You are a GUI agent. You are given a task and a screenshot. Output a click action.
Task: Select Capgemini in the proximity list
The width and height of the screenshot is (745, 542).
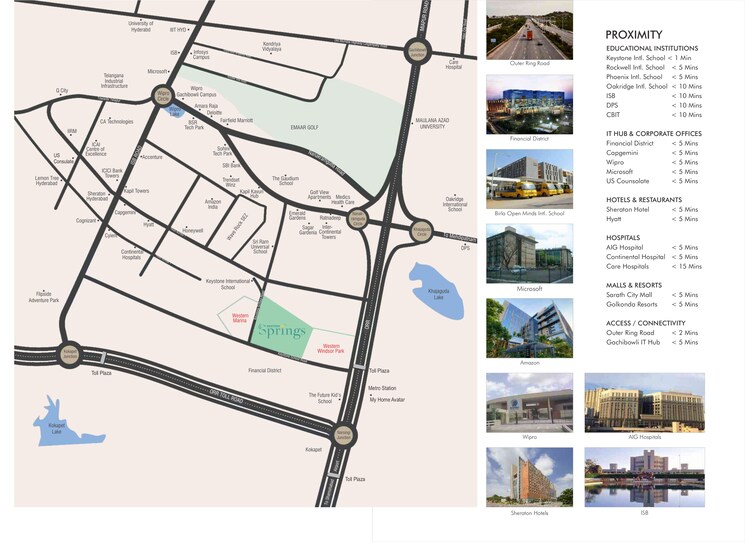pyautogui.click(x=652, y=153)
